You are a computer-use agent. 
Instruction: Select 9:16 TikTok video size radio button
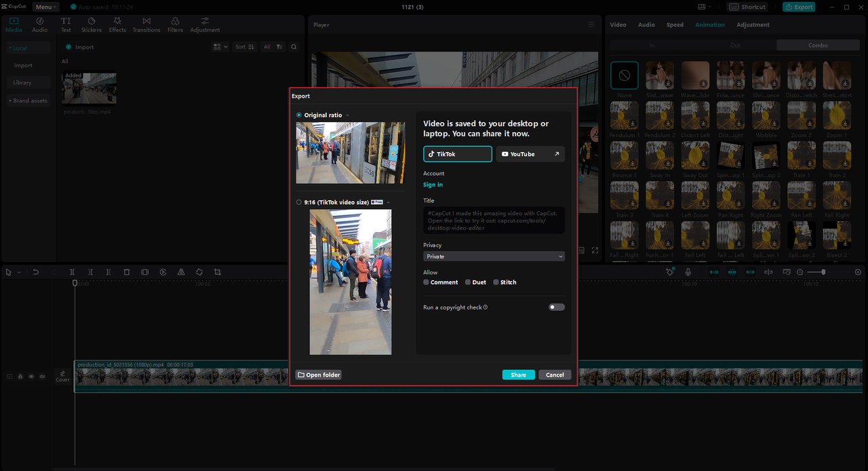click(x=299, y=202)
